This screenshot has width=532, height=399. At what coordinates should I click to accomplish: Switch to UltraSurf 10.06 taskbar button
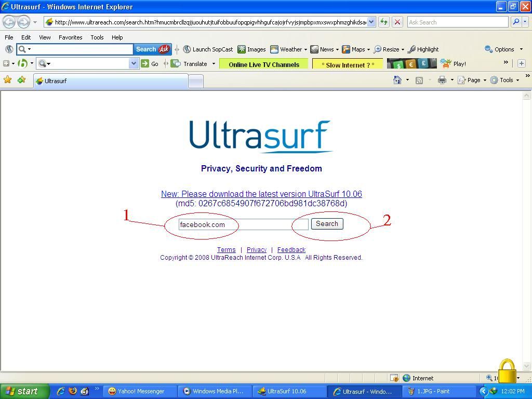(289, 392)
